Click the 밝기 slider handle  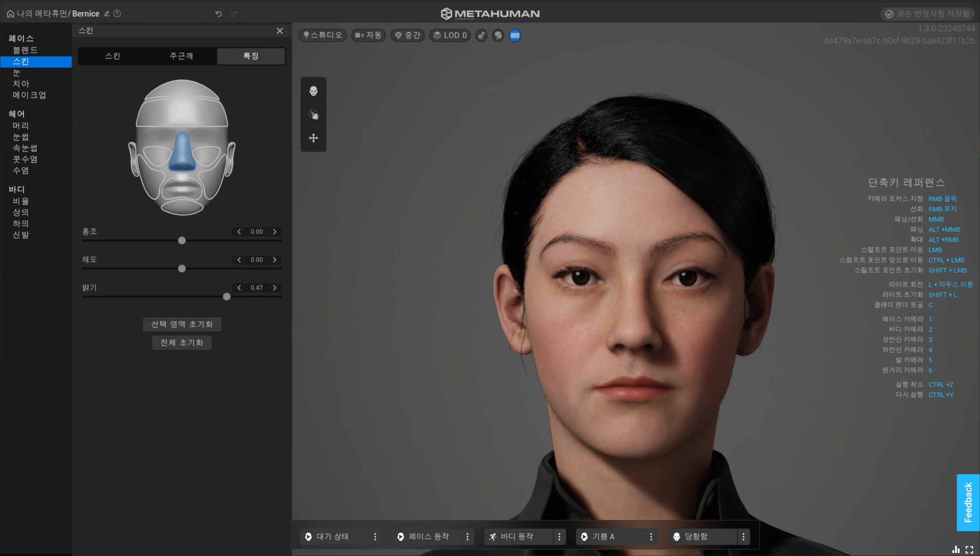coord(227,297)
